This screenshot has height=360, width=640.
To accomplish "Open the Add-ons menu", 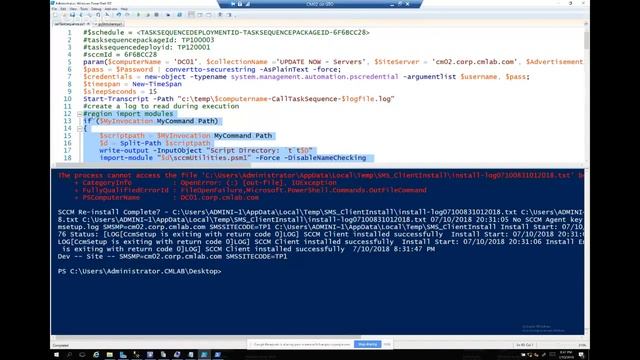I will pos(111,9).
